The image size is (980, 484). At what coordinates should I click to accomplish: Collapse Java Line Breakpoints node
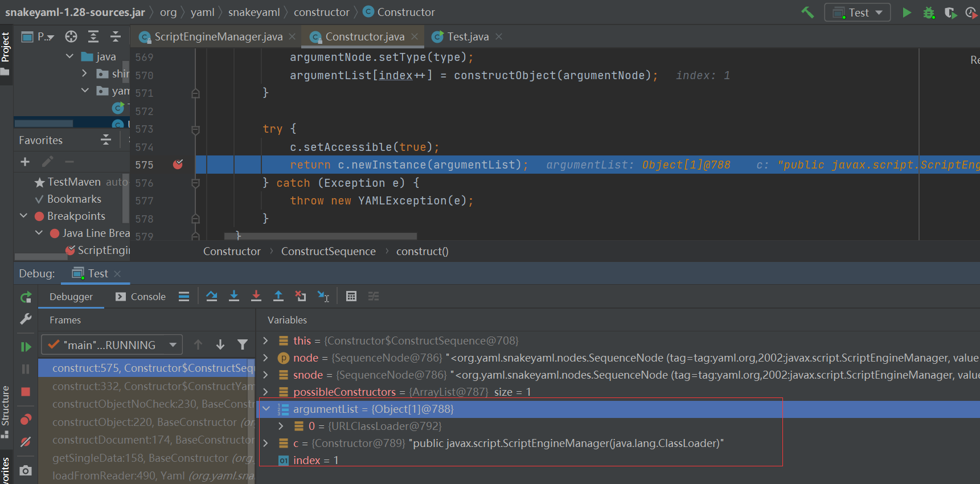(39, 233)
